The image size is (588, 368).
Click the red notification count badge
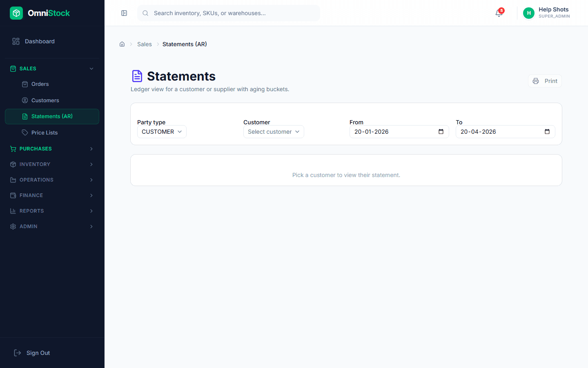(501, 11)
